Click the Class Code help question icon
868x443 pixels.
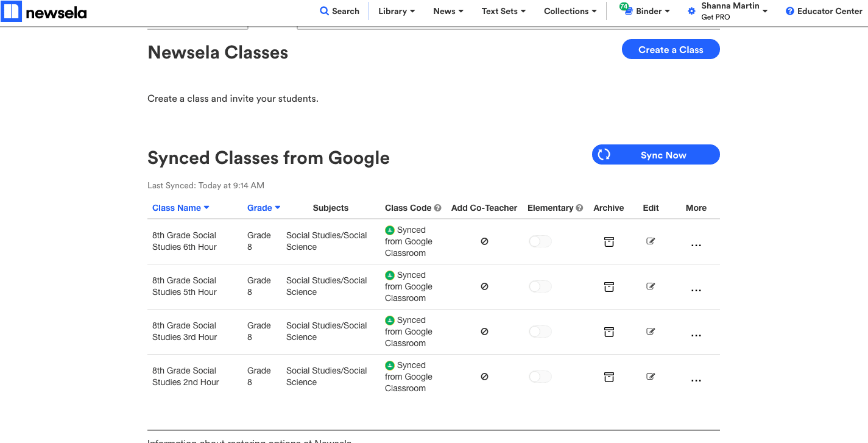tap(437, 208)
